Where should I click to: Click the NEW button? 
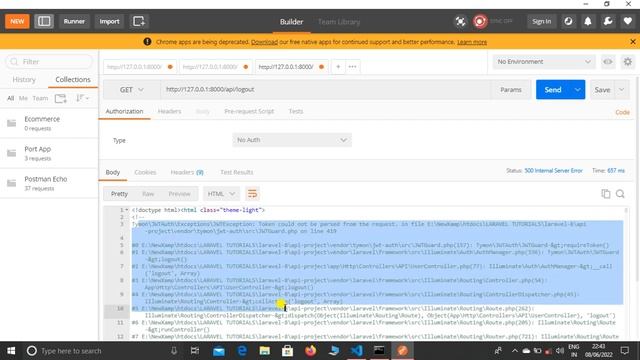click(x=17, y=21)
